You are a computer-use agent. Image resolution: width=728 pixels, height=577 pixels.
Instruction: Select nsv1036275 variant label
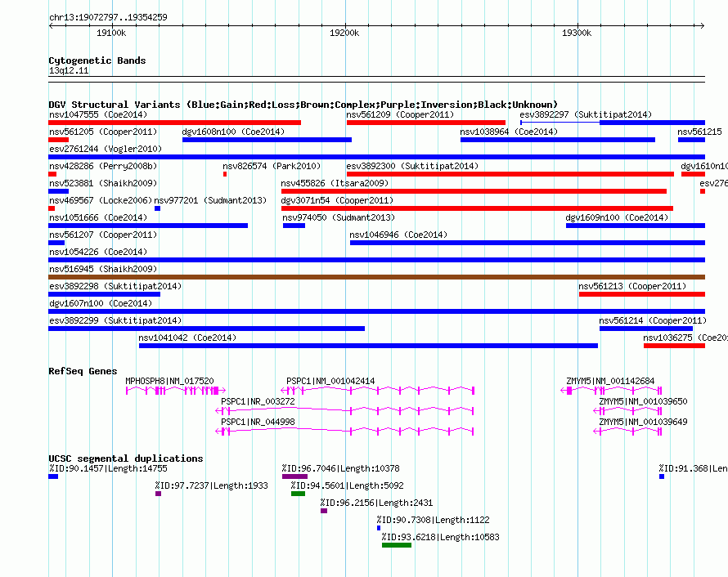[x=685, y=338]
